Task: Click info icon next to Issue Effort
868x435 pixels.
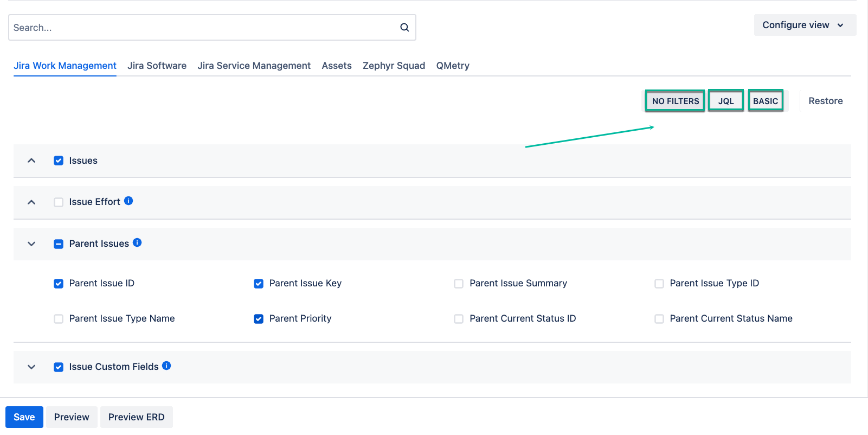Action: pos(128,201)
